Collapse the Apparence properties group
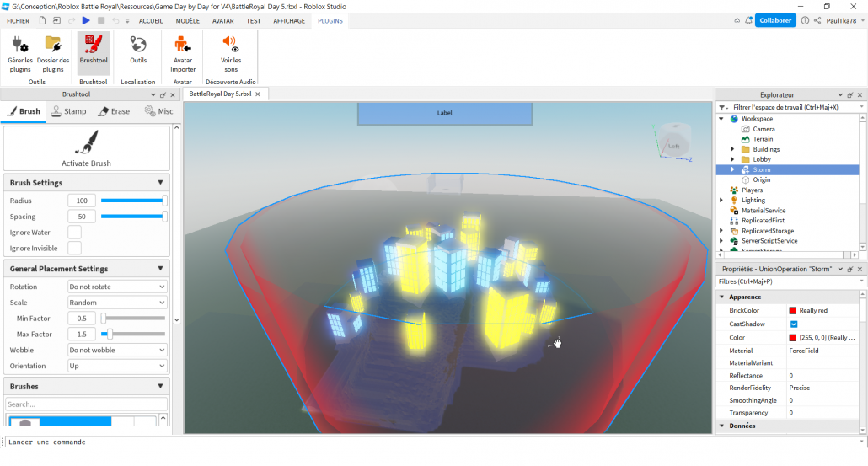Image resolution: width=868 pixels, height=466 pixels. pos(722,297)
